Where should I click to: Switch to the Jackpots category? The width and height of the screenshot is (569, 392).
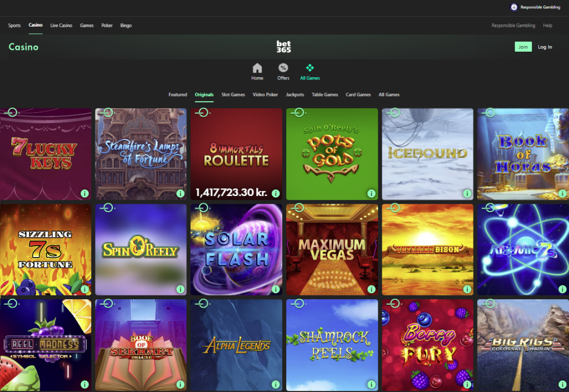click(295, 94)
